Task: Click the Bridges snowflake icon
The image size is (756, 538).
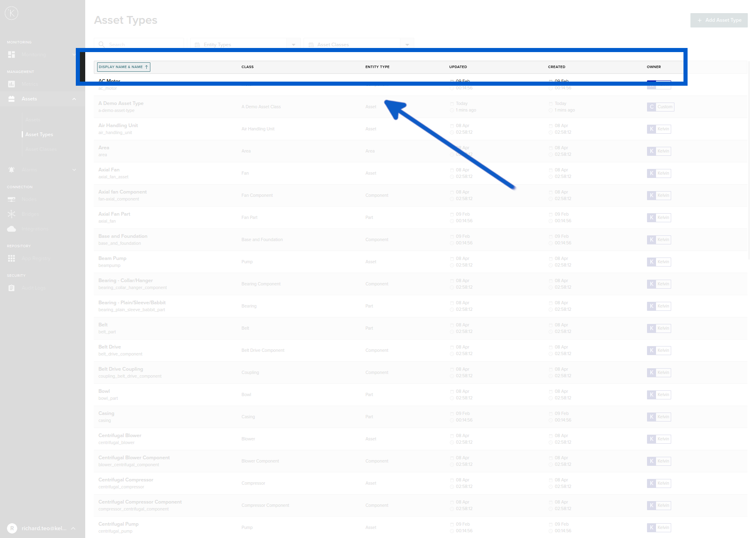Action: tap(11, 214)
